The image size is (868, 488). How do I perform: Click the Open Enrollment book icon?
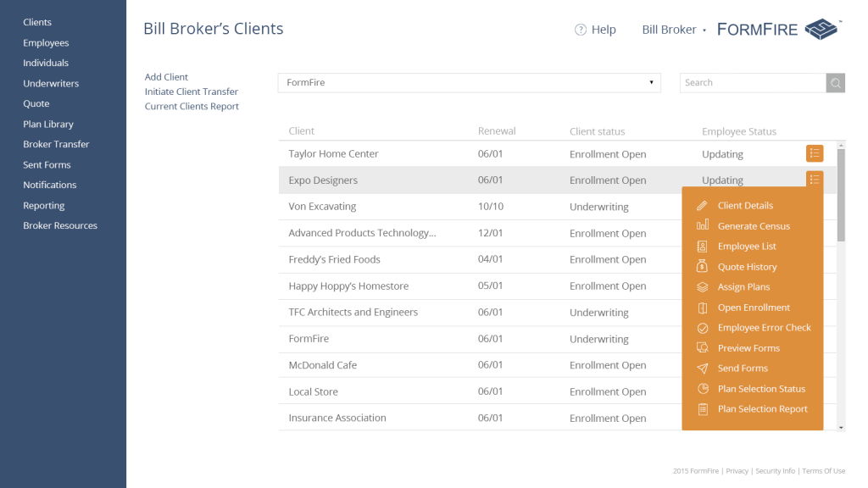702,308
